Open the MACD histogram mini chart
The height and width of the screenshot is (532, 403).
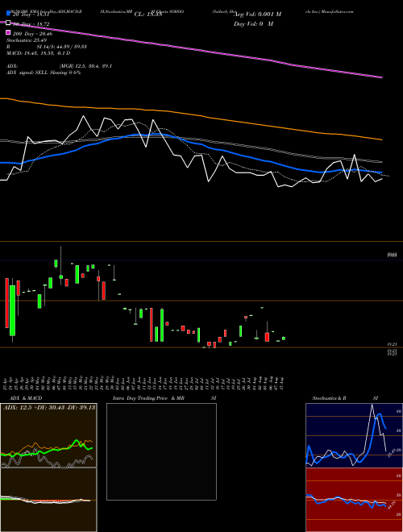(x=48, y=500)
